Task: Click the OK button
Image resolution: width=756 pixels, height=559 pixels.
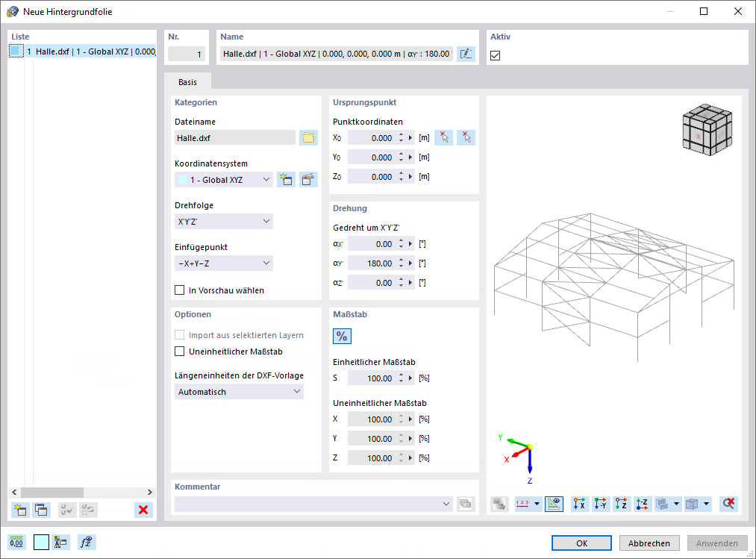Action: (x=581, y=543)
